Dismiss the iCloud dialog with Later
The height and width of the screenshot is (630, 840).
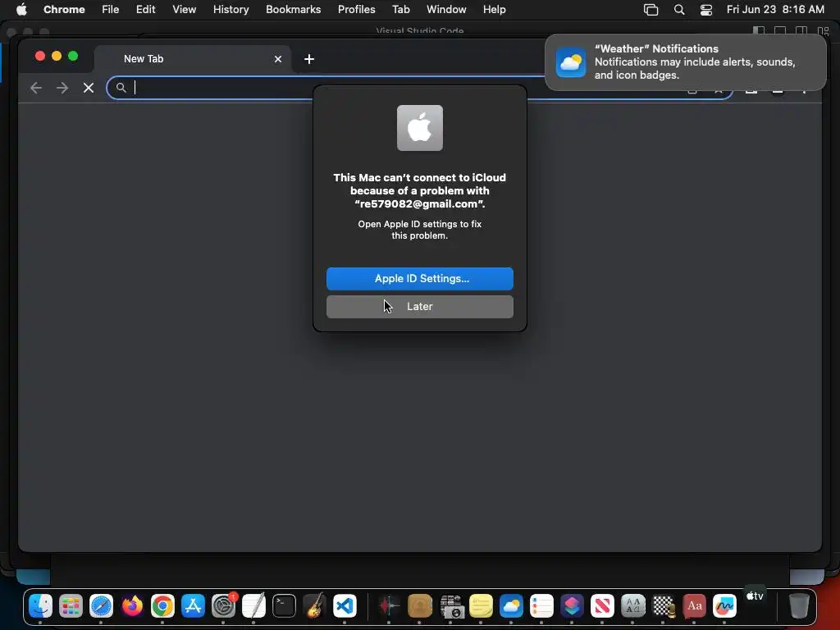point(420,307)
